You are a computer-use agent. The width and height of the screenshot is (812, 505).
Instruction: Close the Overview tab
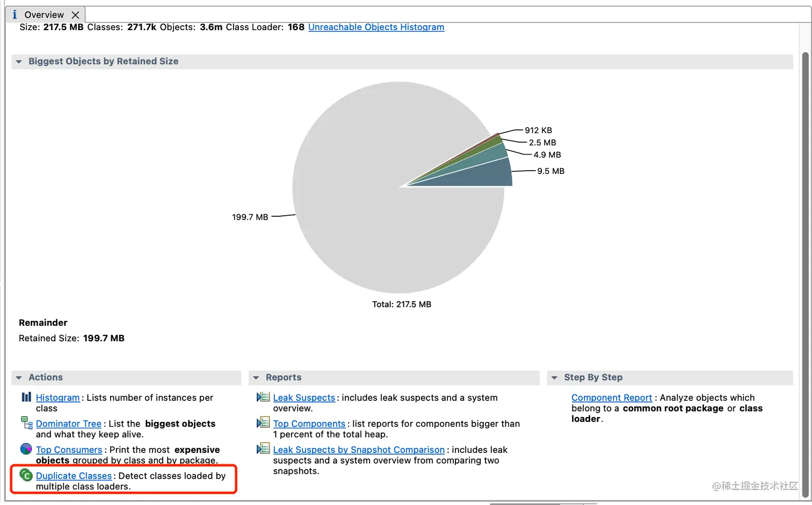click(x=75, y=15)
